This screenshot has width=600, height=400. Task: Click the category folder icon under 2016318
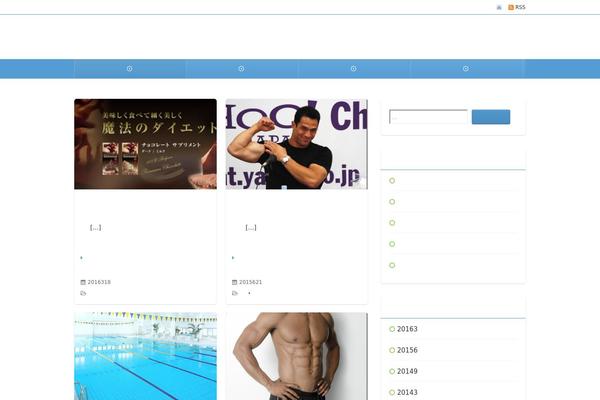point(83,293)
